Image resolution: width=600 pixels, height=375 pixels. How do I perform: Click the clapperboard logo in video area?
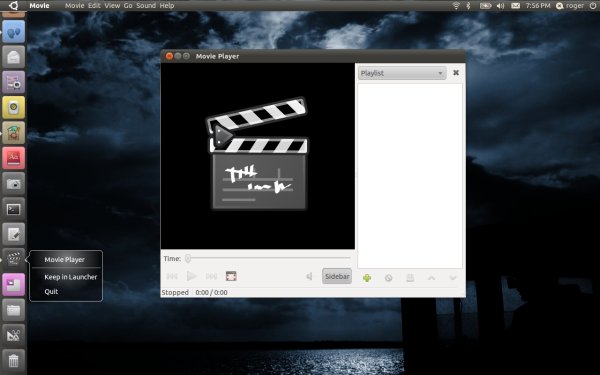click(x=258, y=154)
